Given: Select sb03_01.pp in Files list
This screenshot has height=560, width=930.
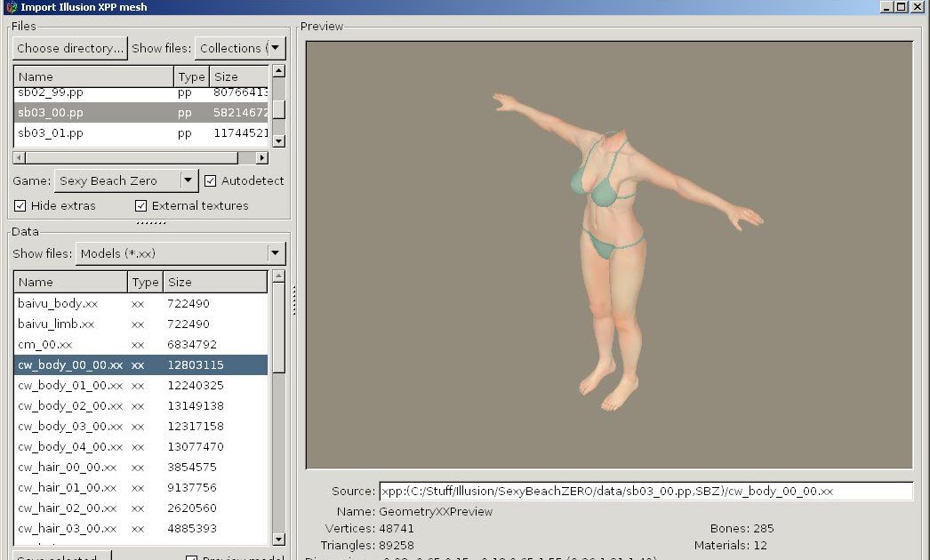Looking at the screenshot, I should pos(140,132).
